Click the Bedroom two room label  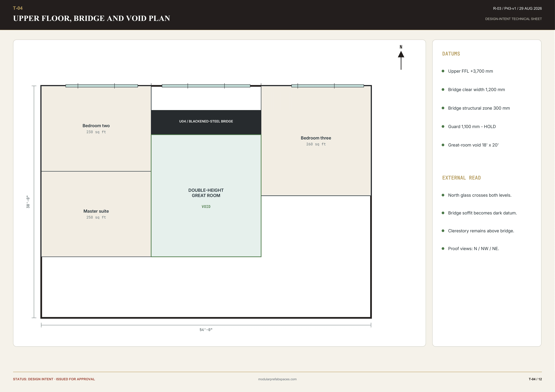coord(96,126)
